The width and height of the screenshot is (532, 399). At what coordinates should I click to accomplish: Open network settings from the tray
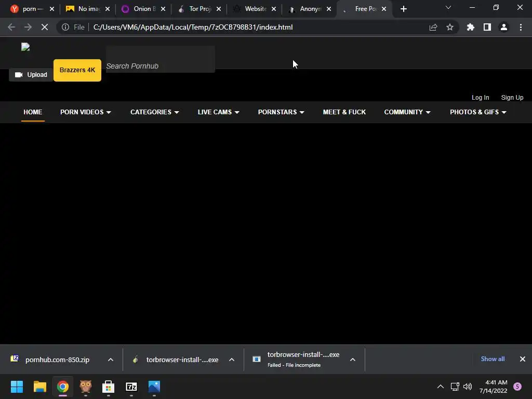(x=455, y=387)
